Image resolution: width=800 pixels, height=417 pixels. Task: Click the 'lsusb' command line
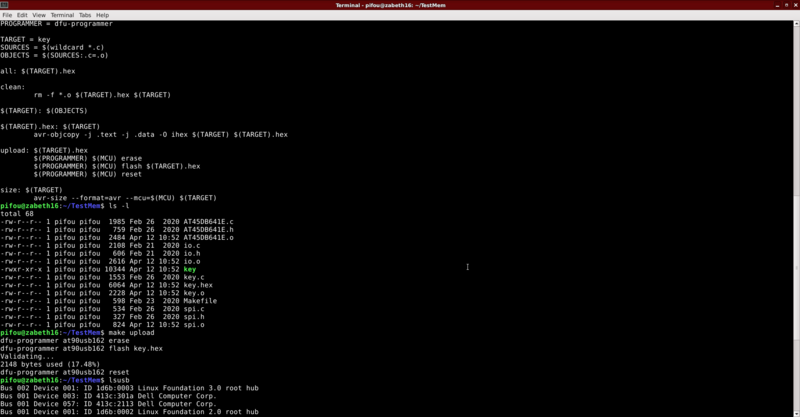click(x=120, y=380)
